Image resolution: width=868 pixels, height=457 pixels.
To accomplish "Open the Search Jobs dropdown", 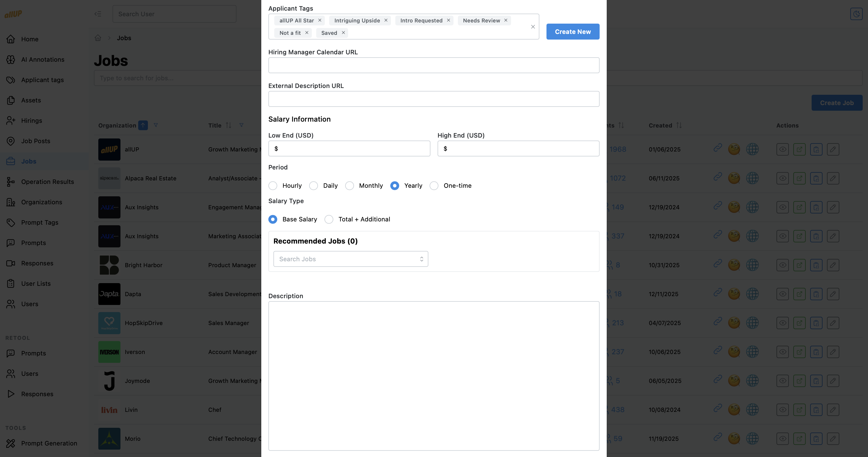I will coord(350,259).
